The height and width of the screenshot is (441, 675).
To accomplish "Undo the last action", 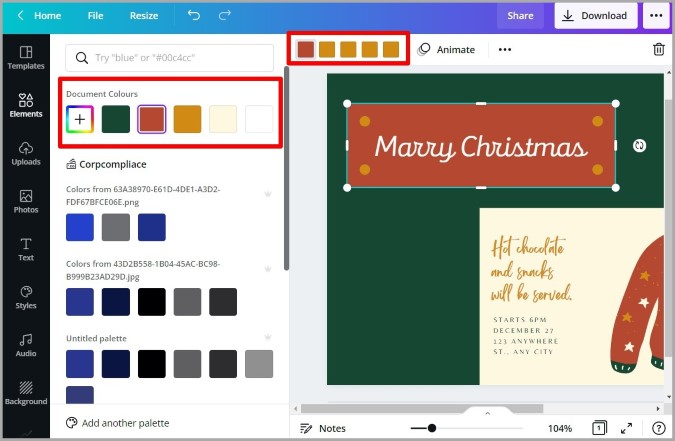I will click(194, 16).
